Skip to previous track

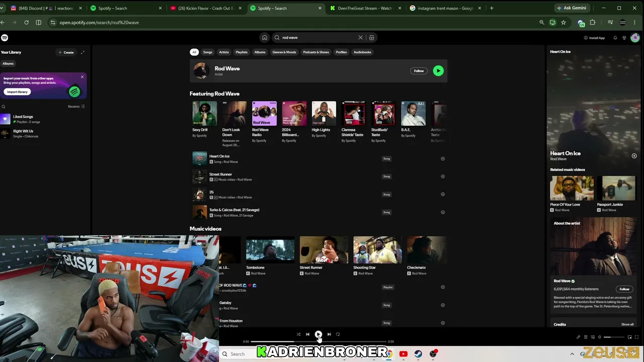pos(307,334)
